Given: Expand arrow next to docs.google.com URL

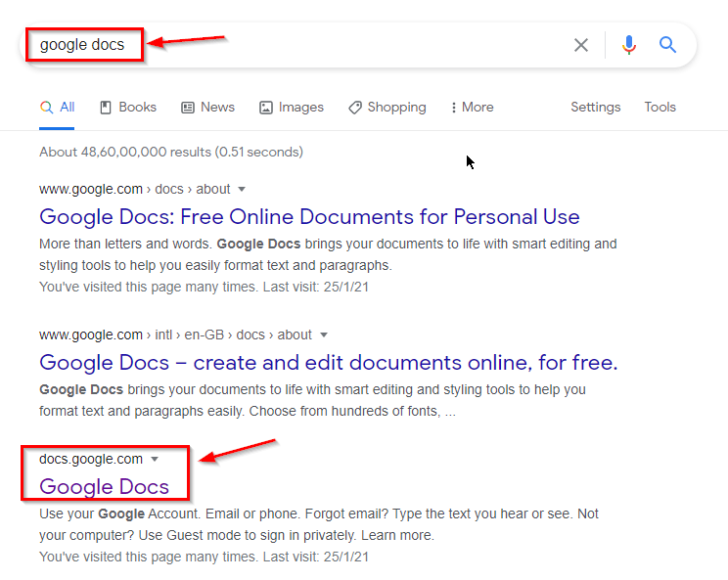Looking at the screenshot, I should (x=155, y=460).
